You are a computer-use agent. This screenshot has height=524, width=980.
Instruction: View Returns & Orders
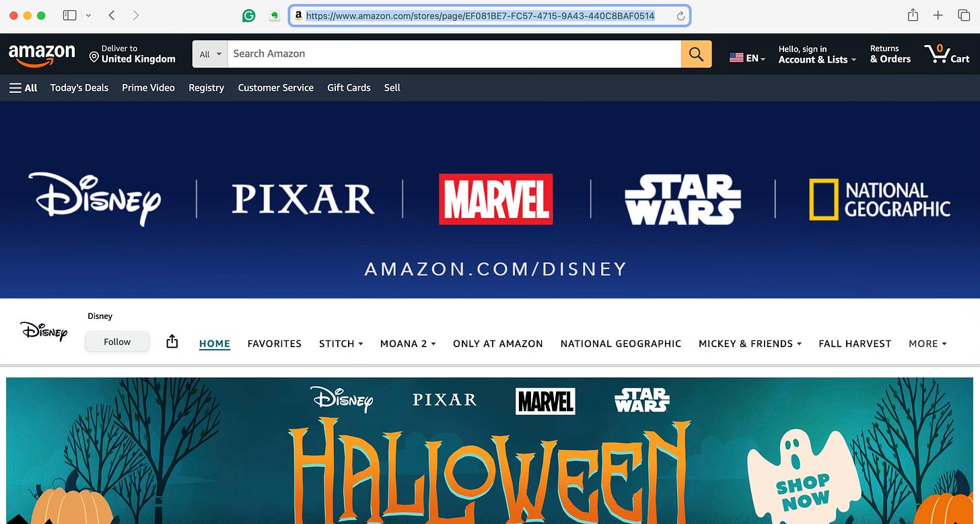point(890,54)
